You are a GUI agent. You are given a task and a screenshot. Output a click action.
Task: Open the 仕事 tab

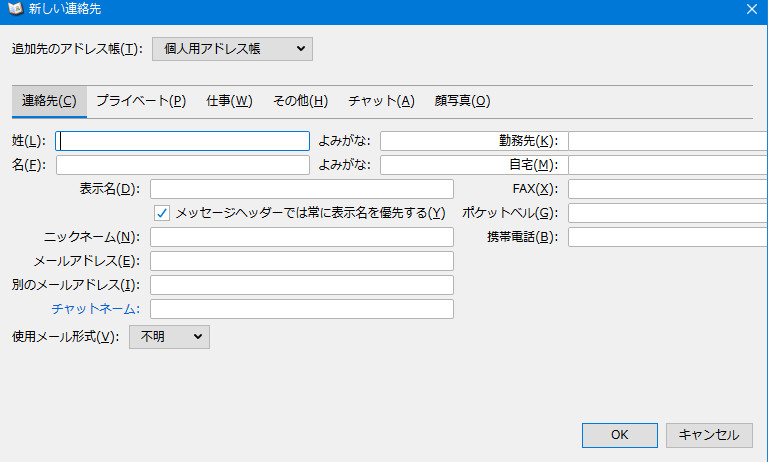click(229, 101)
